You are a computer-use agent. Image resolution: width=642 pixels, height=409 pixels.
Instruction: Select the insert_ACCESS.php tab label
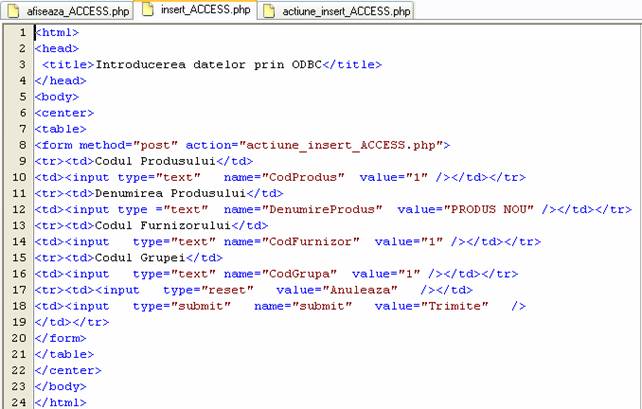204,12
